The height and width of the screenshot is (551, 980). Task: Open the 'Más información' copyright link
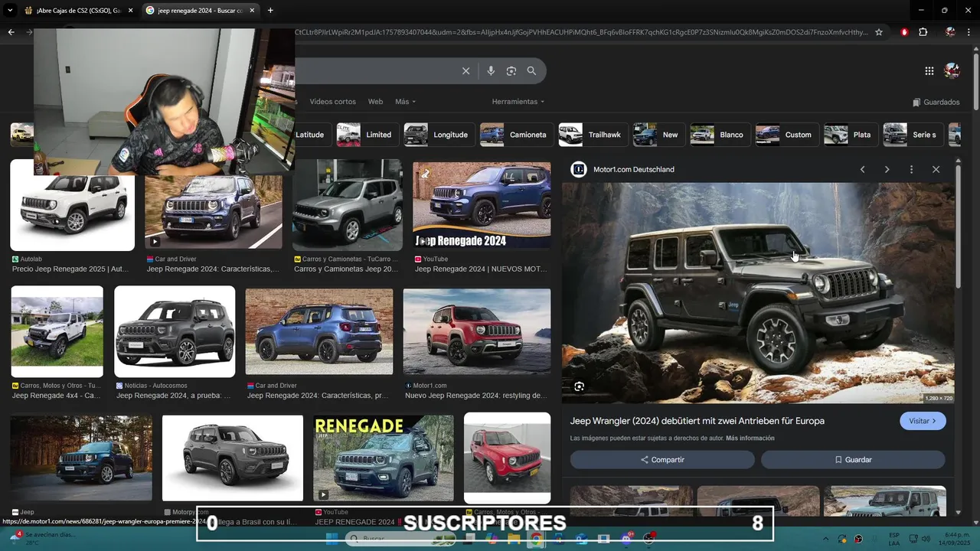click(750, 439)
